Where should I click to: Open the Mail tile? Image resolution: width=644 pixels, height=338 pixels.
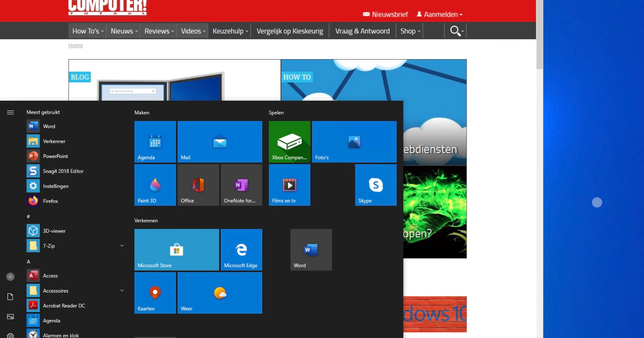click(220, 142)
